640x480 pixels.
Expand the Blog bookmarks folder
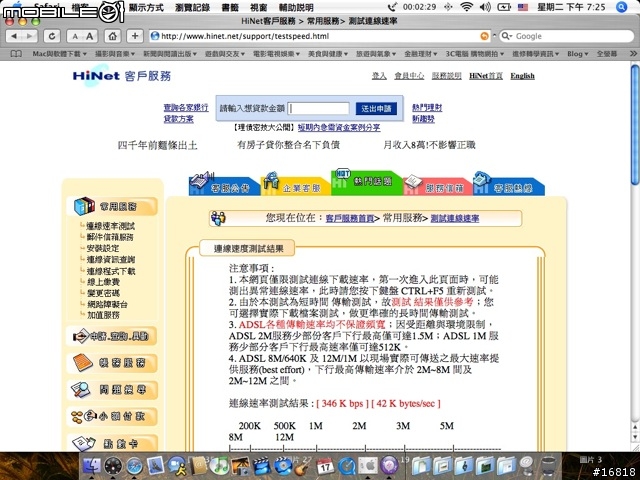coord(577,54)
